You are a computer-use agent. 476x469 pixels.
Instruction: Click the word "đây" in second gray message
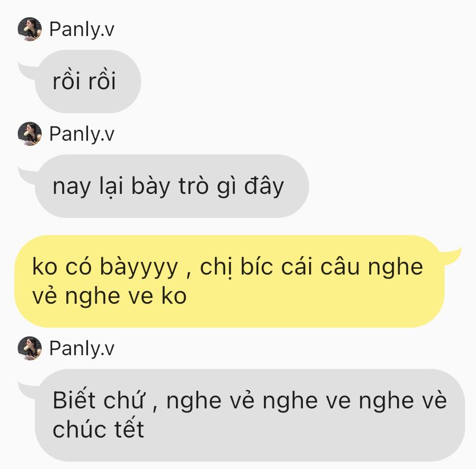click(x=264, y=186)
